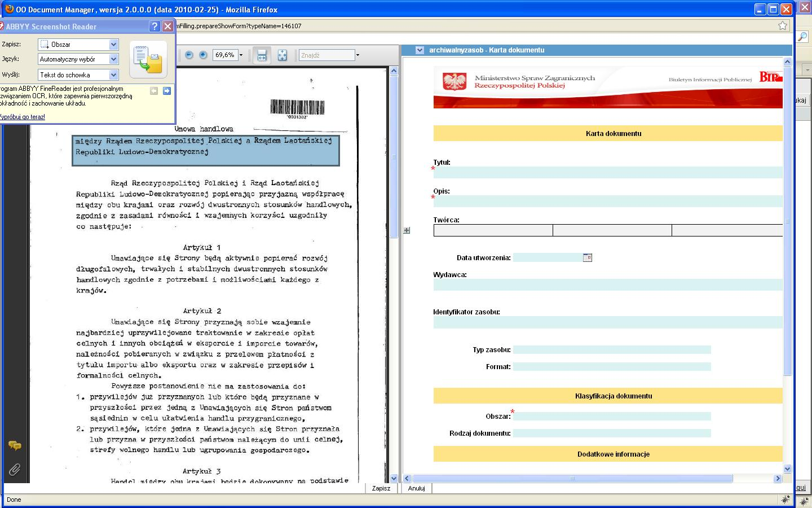The width and height of the screenshot is (812, 508).
Task: Click the Artykuł 1 heading in PDF
Action: pyautogui.click(x=202, y=247)
